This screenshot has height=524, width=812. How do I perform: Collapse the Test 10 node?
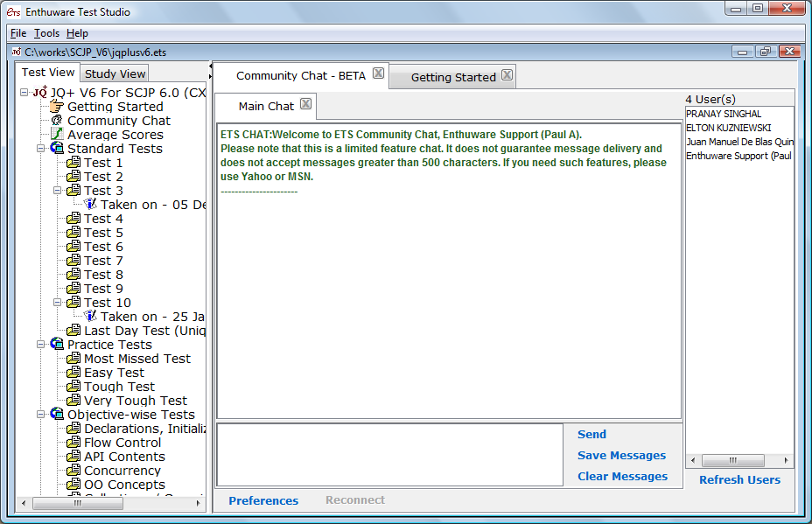[x=57, y=303]
